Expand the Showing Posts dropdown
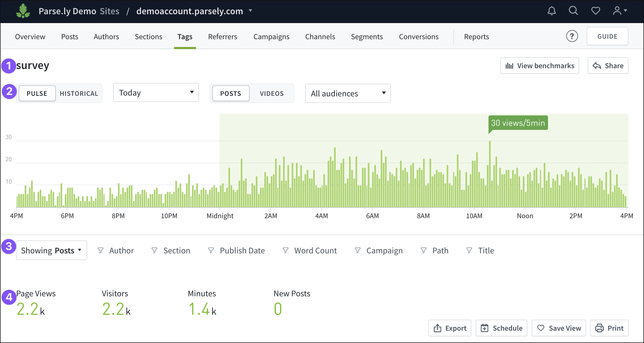The height and width of the screenshot is (343, 644). click(x=51, y=250)
